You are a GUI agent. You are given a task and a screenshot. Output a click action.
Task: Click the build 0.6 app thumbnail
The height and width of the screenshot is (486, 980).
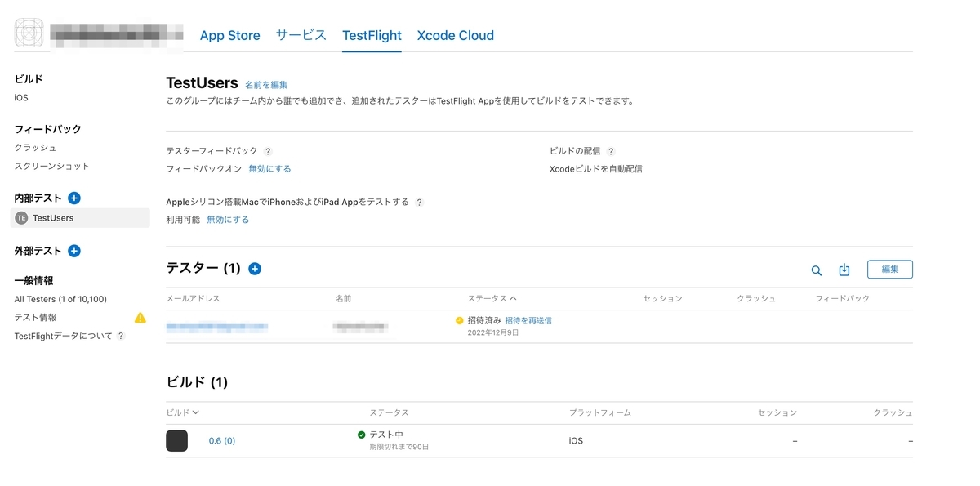[176, 441]
